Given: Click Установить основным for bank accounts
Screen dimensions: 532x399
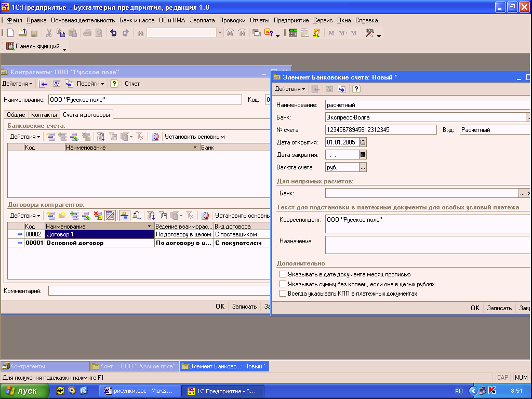Looking at the screenshot, I should (x=194, y=137).
